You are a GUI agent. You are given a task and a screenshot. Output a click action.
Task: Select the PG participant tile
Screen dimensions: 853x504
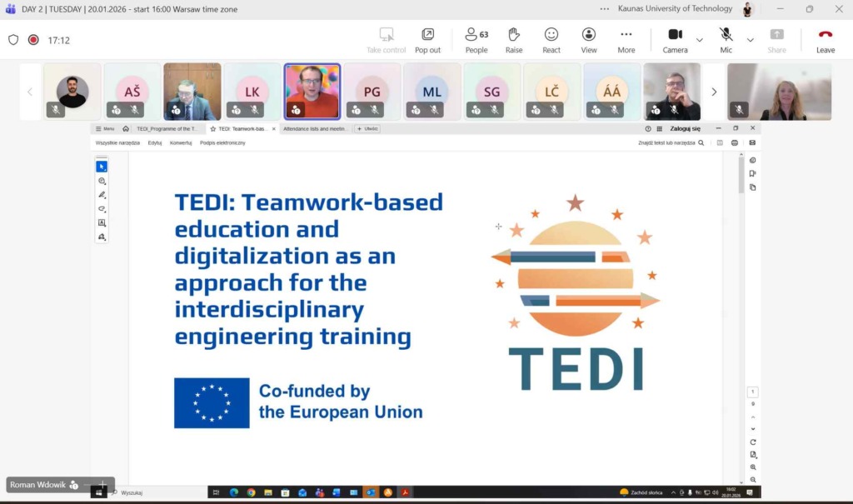[372, 92]
